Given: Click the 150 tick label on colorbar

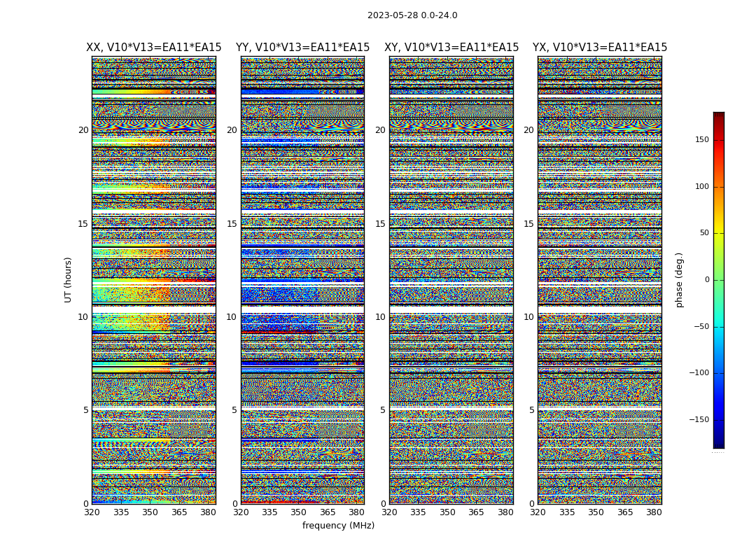Looking at the screenshot, I should [x=702, y=139].
